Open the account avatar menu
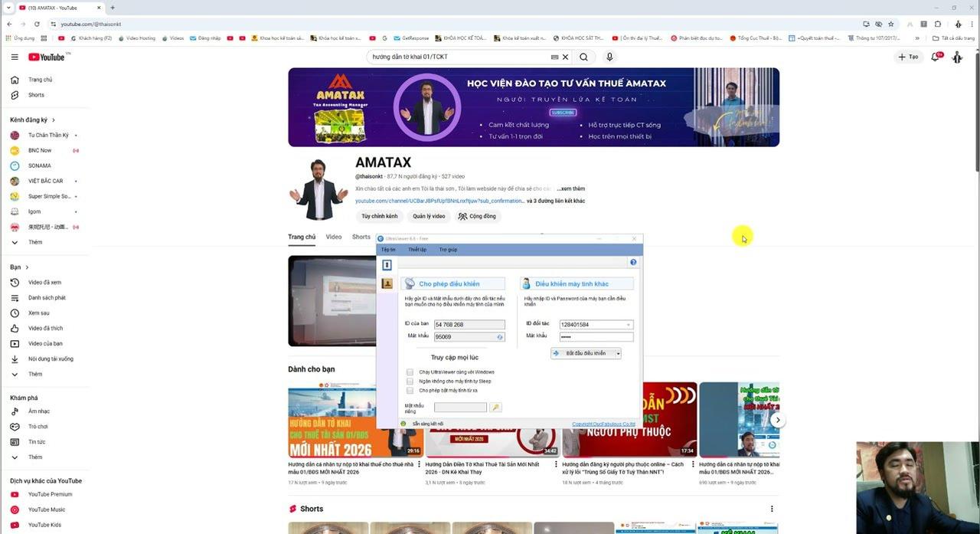 pyautogui.click(x=957, y=57)
